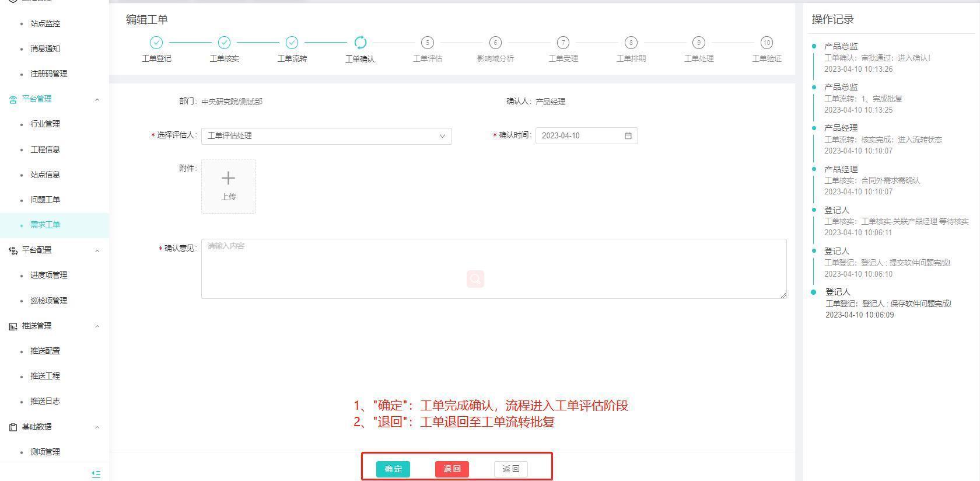Open the 选择评估人 dropdown
This screenshot has height=481, width=980.
click(326, 136)
